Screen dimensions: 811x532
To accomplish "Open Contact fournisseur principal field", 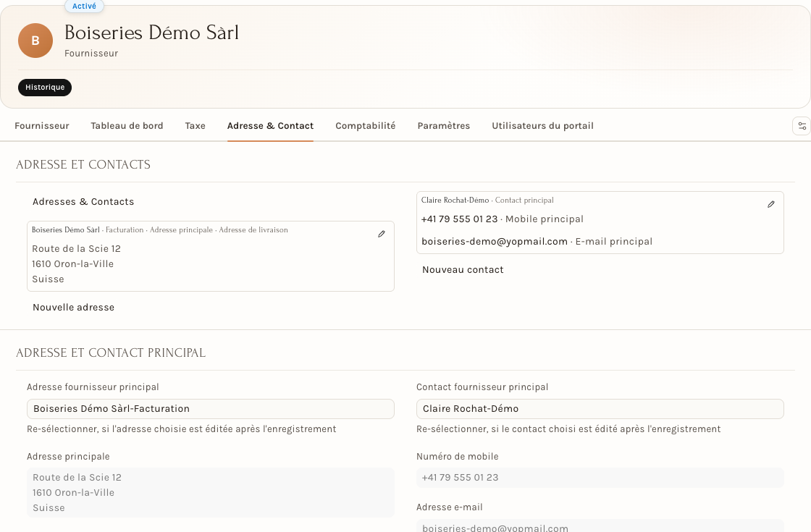I will tap(600, 409).
